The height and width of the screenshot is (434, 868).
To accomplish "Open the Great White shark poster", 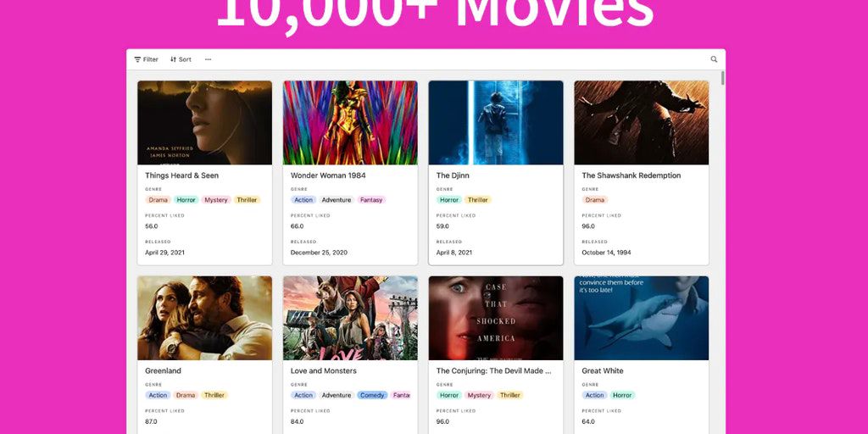I will (642, 318).
